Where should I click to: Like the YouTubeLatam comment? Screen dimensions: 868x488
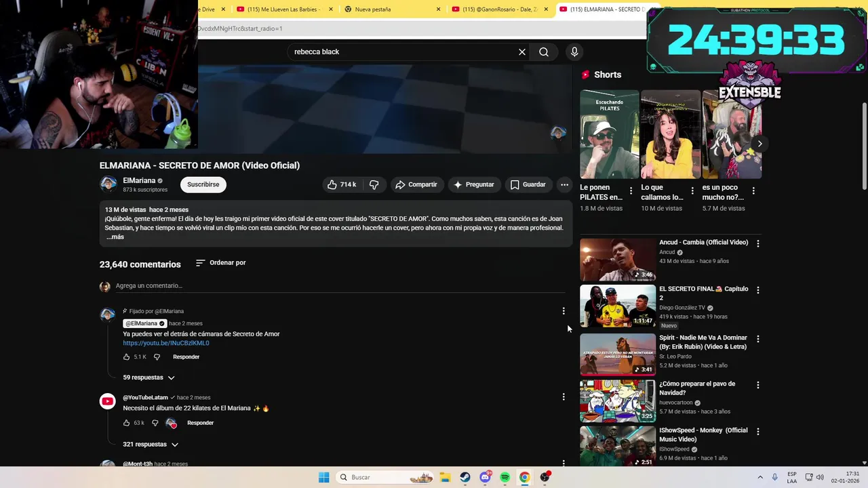(126, 423)
